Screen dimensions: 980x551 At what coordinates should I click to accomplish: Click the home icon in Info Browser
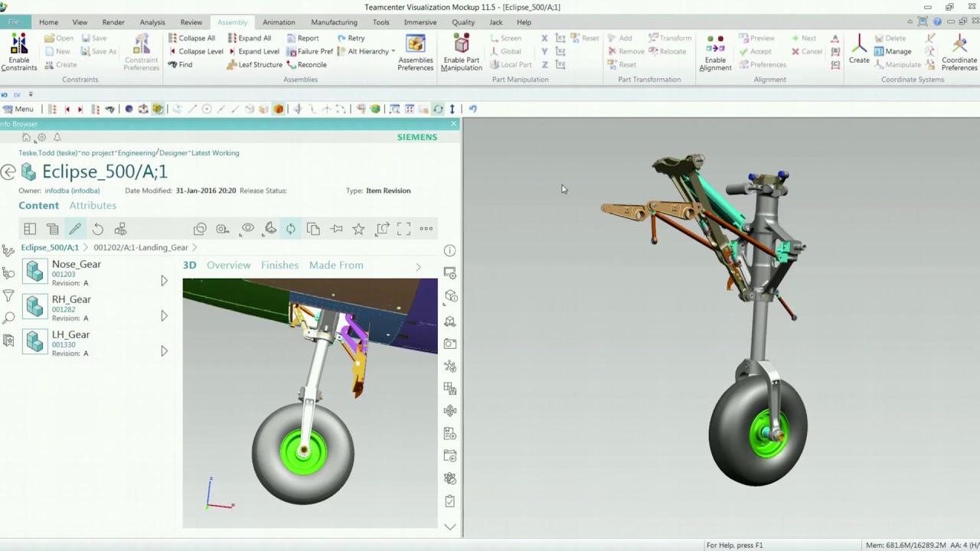coord(26,138)
